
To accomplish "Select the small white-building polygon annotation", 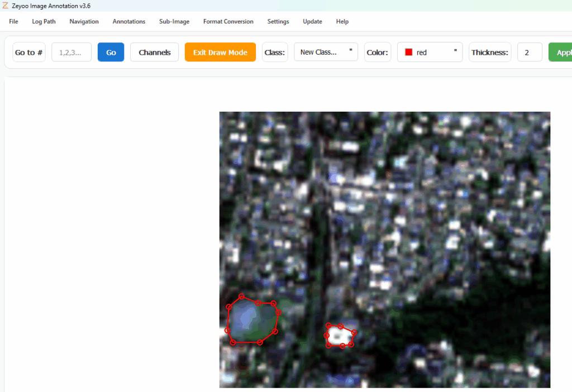I will (340, 336).
